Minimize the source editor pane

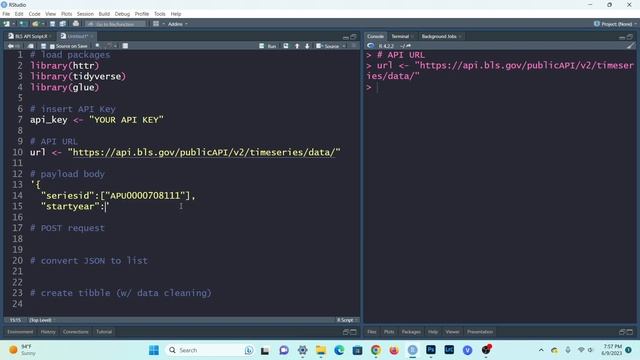click(346, 37)
